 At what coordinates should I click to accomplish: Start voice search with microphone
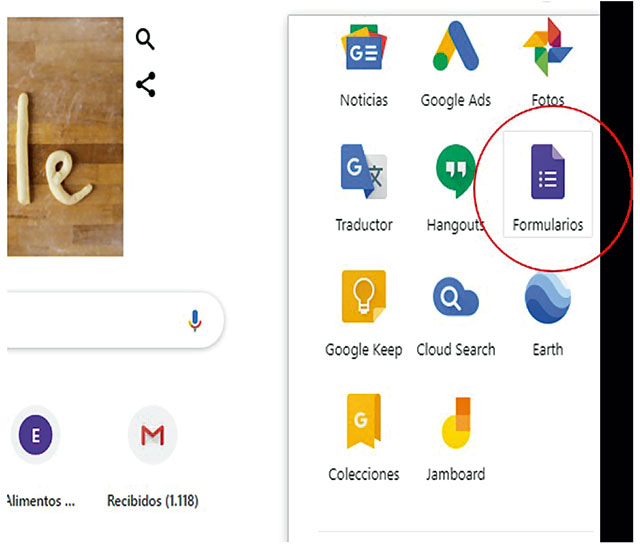[x=196, y=321]
